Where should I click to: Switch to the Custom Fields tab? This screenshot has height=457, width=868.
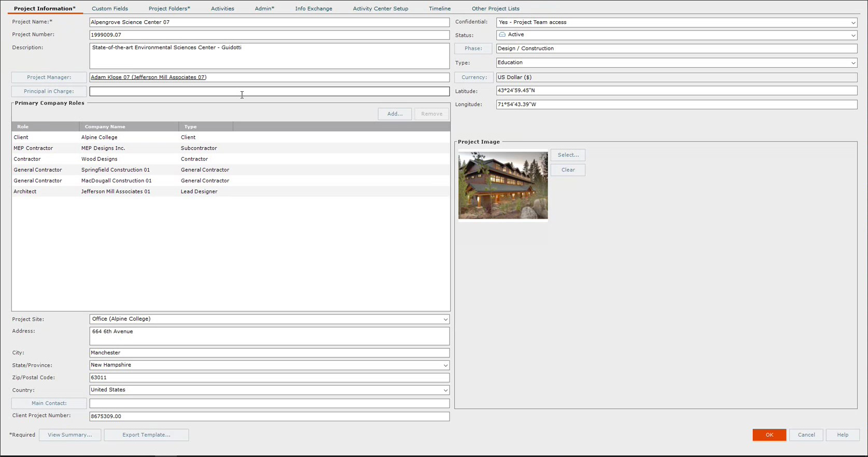[x=110, y=8]
